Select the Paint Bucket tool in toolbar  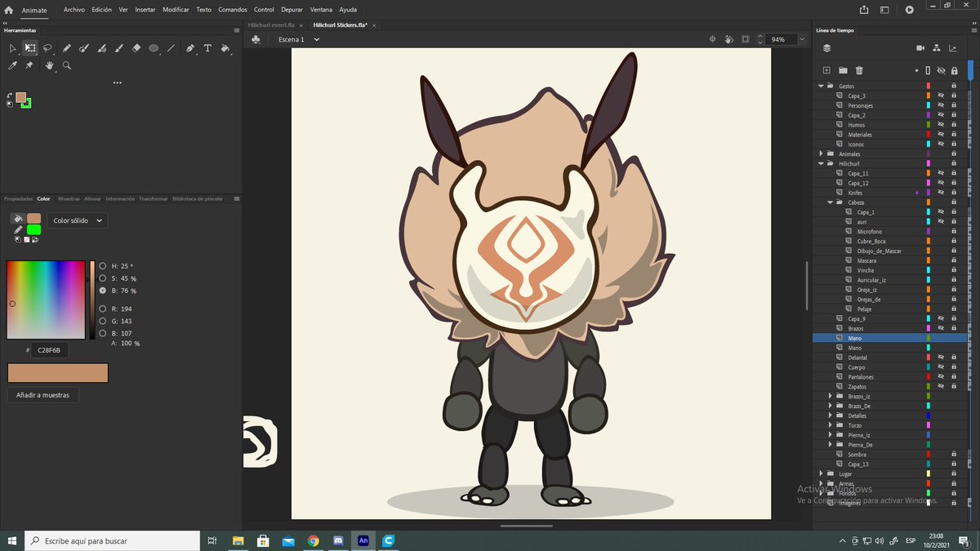225,48
